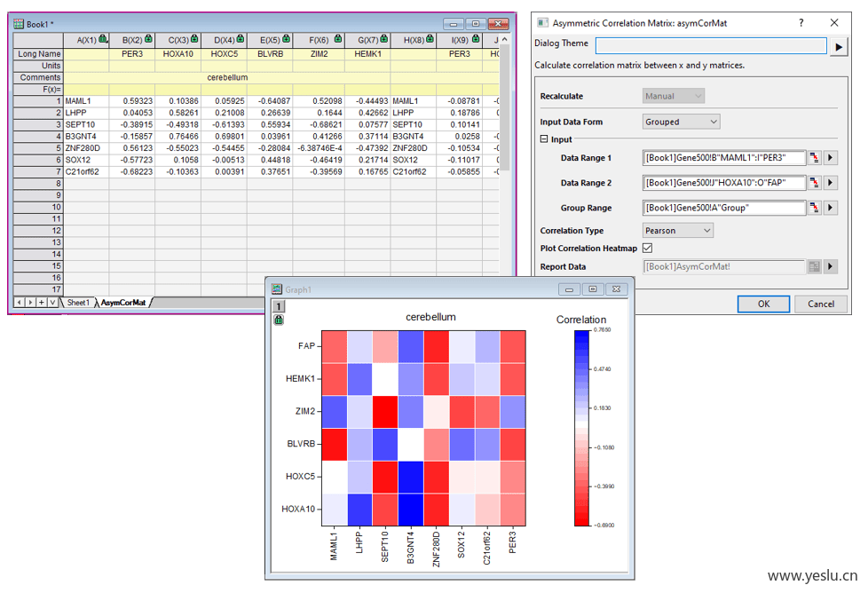Screen dimensions: 868x593
Task: Click Cancel in the dialog
Action: [820, 304]
